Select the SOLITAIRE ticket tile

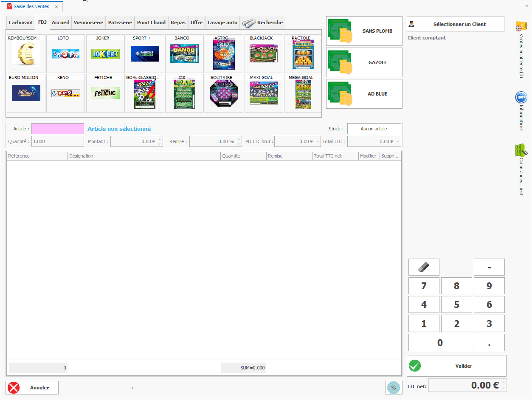pos(224,93)
